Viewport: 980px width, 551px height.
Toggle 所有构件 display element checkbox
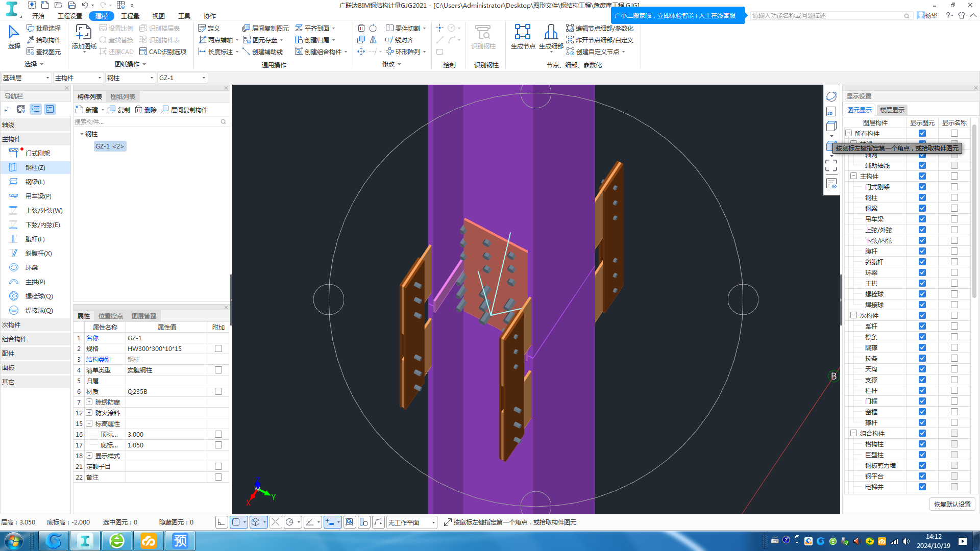pos(922,133)
